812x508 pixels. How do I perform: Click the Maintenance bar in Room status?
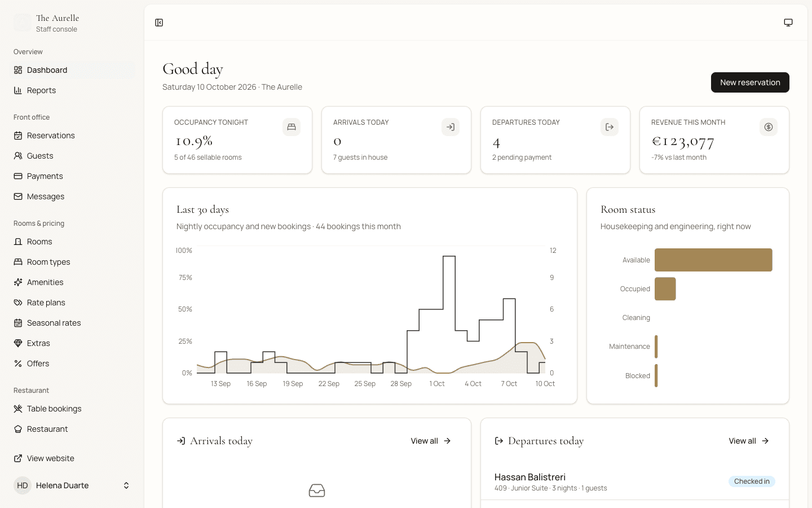pos(656,347)
